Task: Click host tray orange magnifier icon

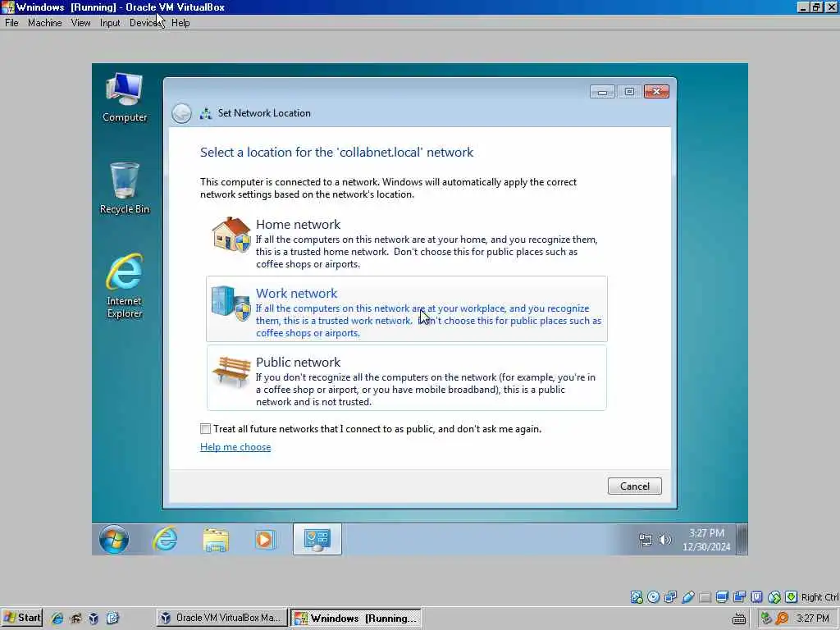Action: pyautogui.click(x=783, y=619)
